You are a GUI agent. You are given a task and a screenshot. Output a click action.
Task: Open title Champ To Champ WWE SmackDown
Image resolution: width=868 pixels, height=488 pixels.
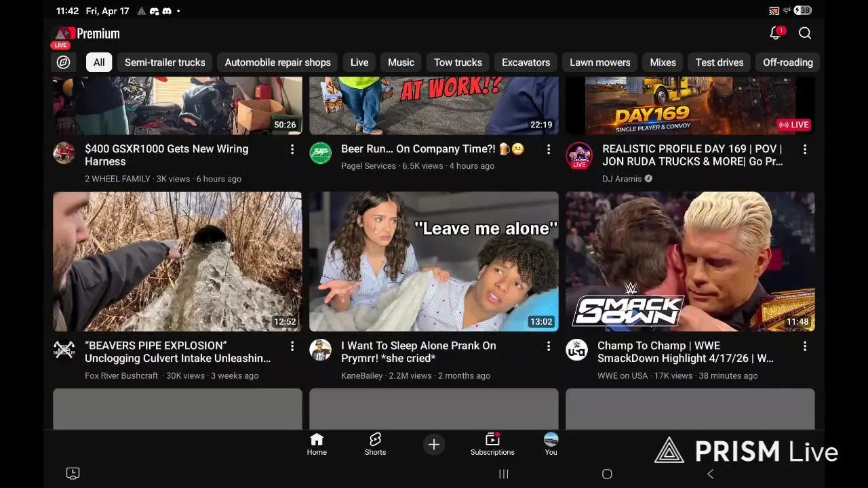coord(685,352)
